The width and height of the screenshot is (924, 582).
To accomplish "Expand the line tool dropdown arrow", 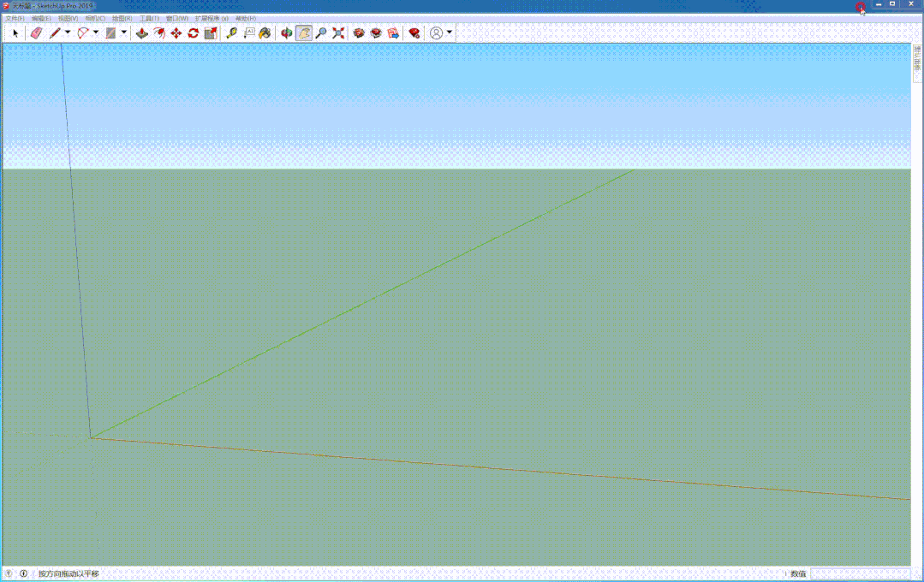I will point(68,33).
